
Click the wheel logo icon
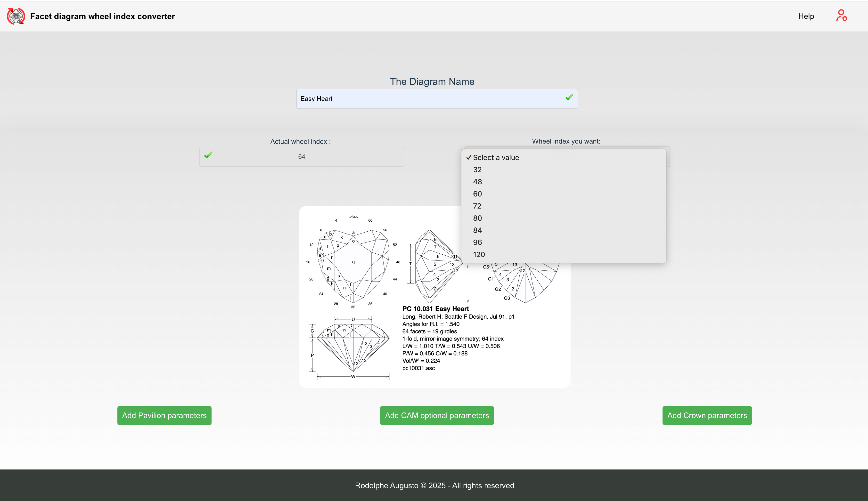[x=16, y=16]
